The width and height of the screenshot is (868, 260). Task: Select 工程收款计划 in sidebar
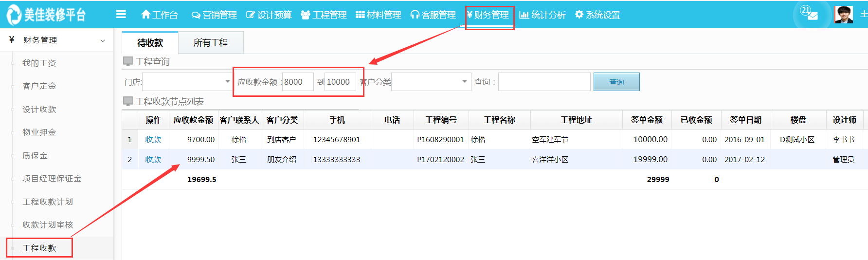coord(48,202)
